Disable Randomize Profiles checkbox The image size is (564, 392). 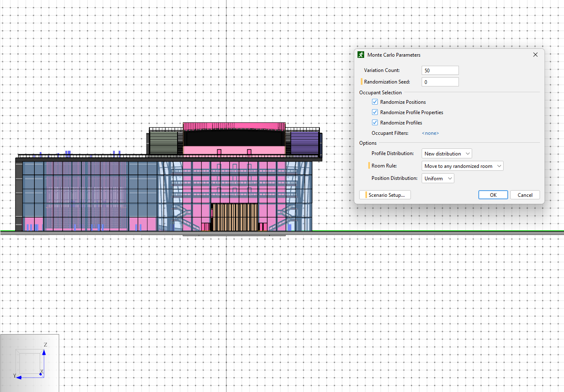click(375, 122)
